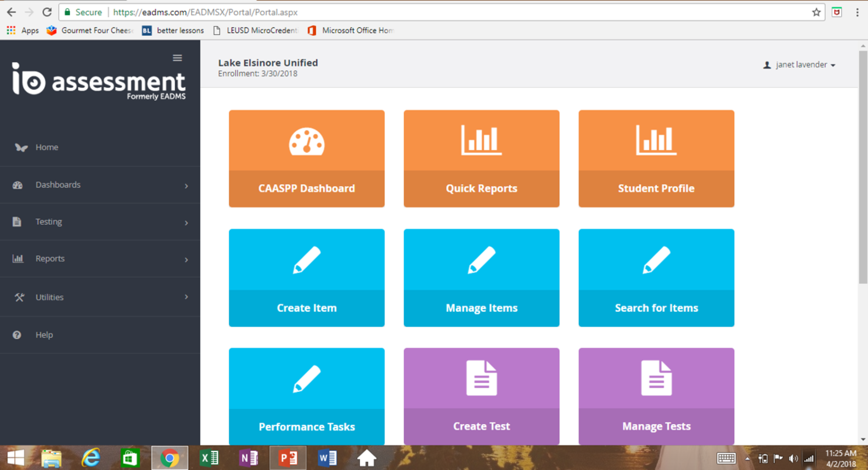This screenshot has width=868, height=470.
Task: Click the Create Item pencil icon
Action: (x=306, y=260)
